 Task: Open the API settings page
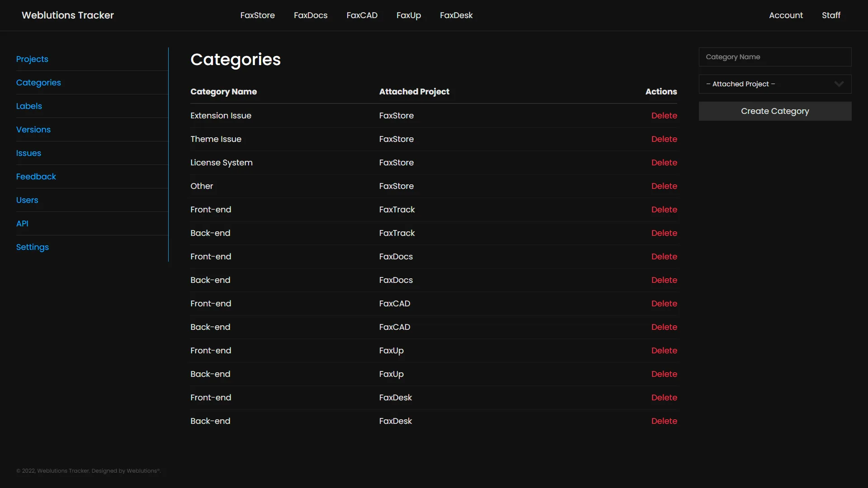point(22,223)
